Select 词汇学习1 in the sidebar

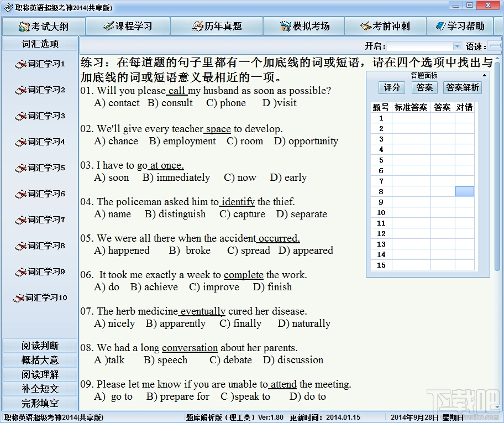coord(40,64)
